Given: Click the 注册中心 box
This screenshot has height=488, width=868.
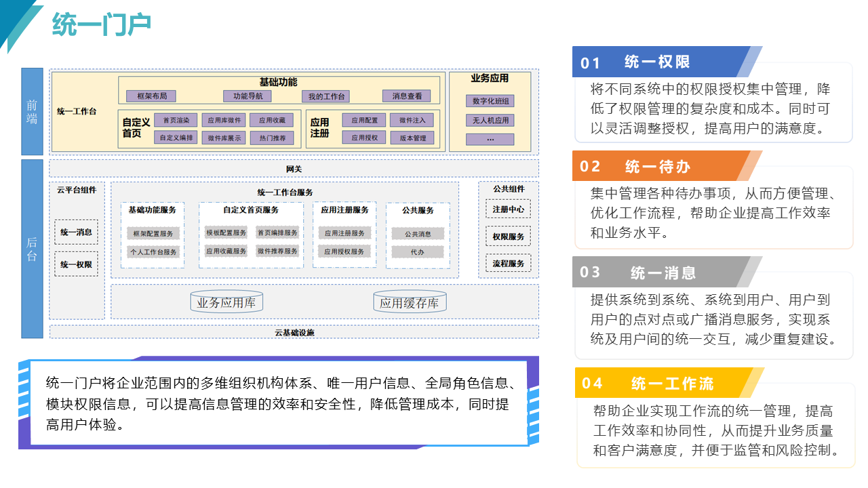Looking at the screenshot, I should 509,209.
